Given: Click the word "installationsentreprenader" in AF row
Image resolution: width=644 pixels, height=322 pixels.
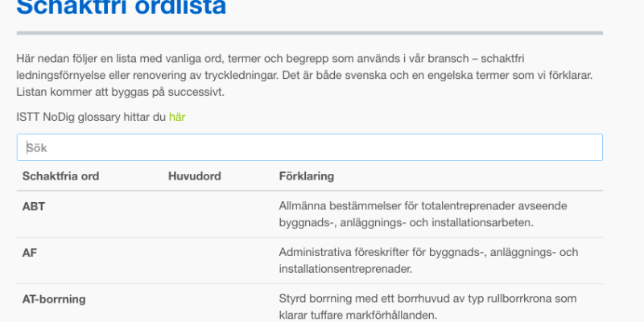Looking at the screenshot, I should point(345,270).
